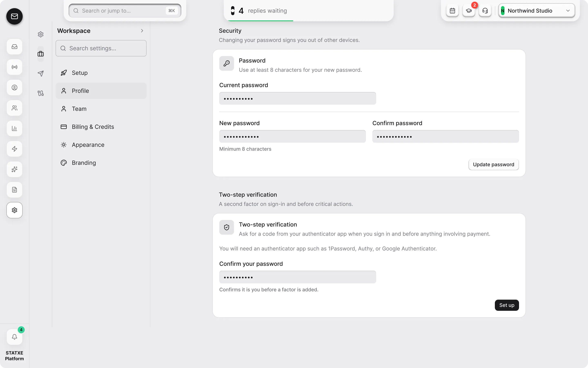Open the contact circle-user icon
This screenshot has width=588, height=368.
click(x=14, y=87)
